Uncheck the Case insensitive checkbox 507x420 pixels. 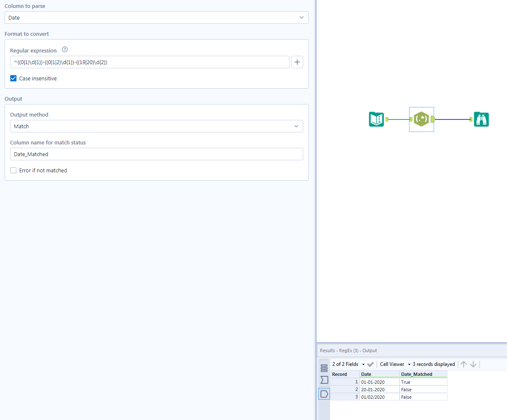12,78
